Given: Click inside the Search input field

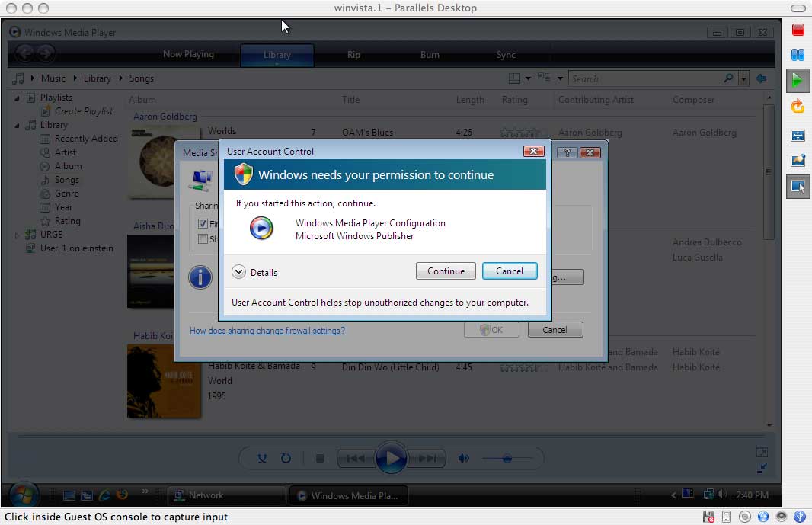Looking at the screenshot, I should [x=646, y=78].
